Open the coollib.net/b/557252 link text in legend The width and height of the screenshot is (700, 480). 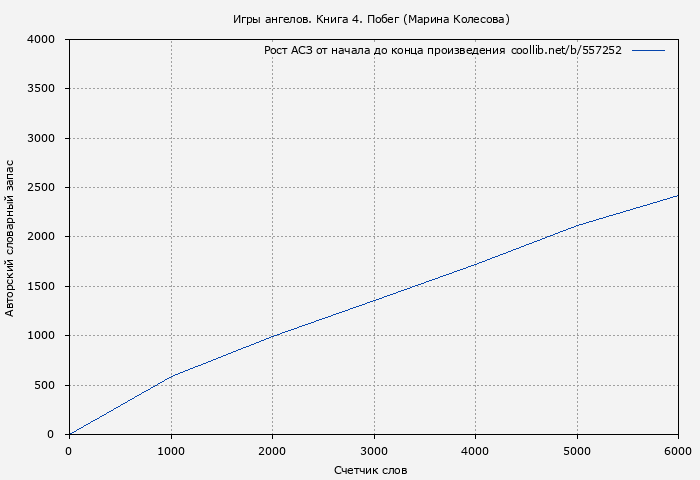point(566,50)
